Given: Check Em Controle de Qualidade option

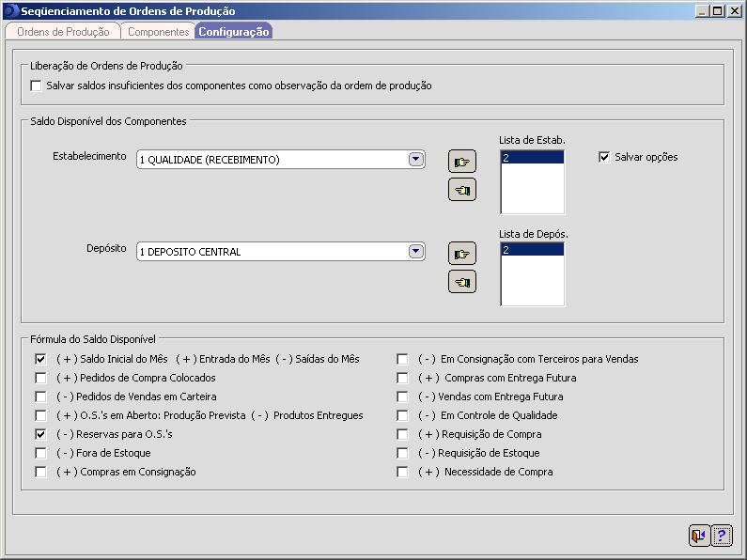Looking at the screenshot, I should [402, 415].
